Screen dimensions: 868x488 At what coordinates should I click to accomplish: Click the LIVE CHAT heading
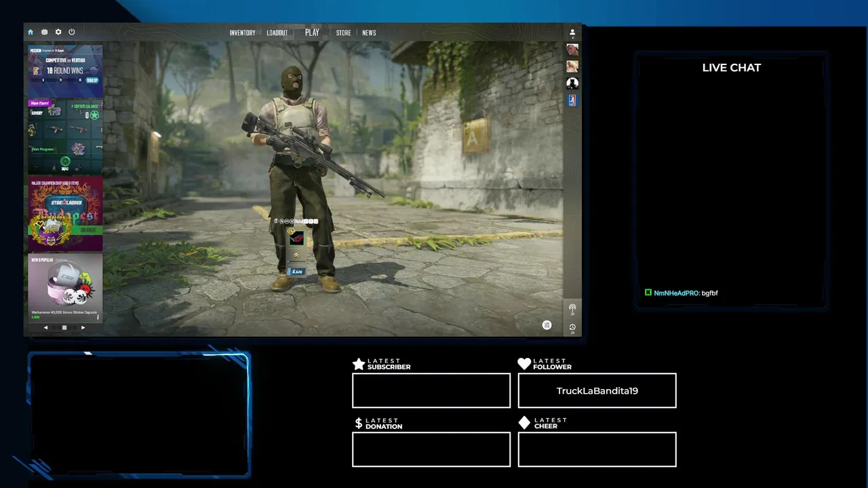click(732, 68)
